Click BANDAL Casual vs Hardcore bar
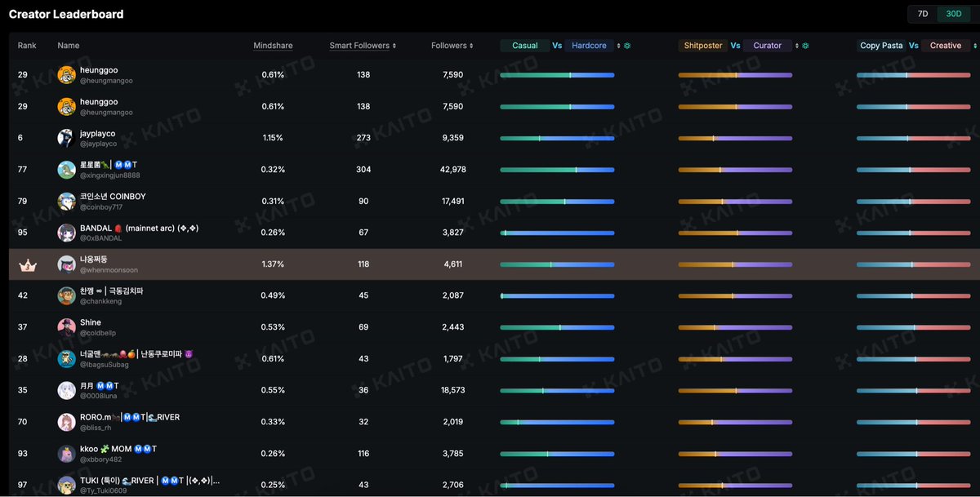Screen dimensions: 980x497 [557, 233]
